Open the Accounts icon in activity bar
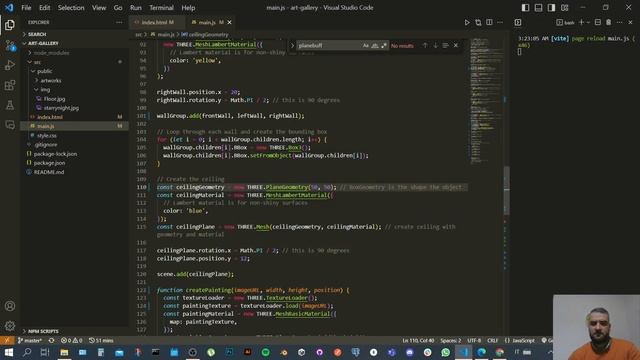 tap(10, 306)
